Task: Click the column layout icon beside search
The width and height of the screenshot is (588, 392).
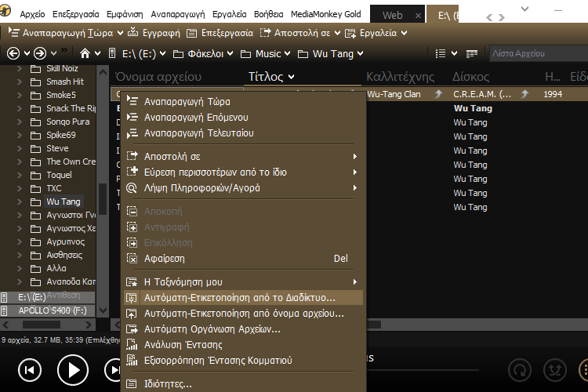Action: coord(472,54)
